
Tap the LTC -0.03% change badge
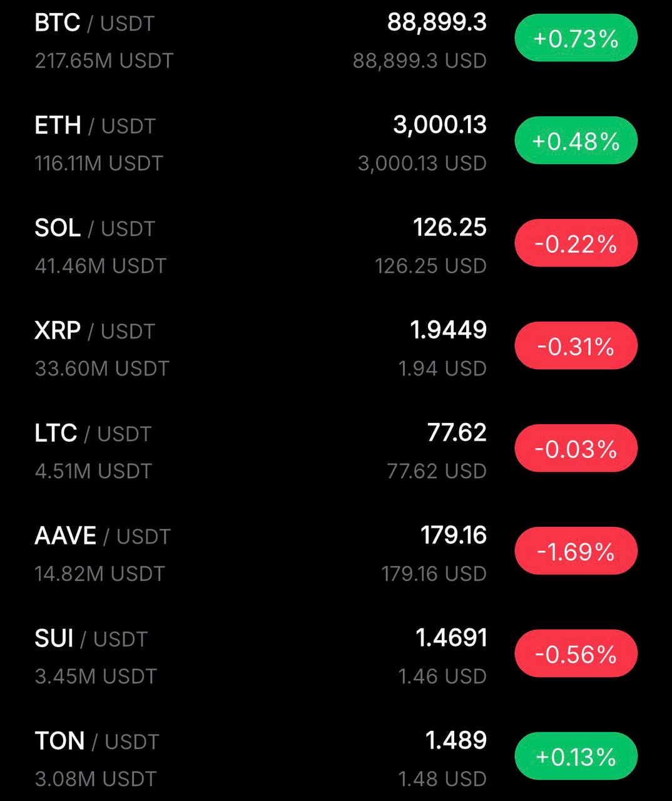[576, 449]
